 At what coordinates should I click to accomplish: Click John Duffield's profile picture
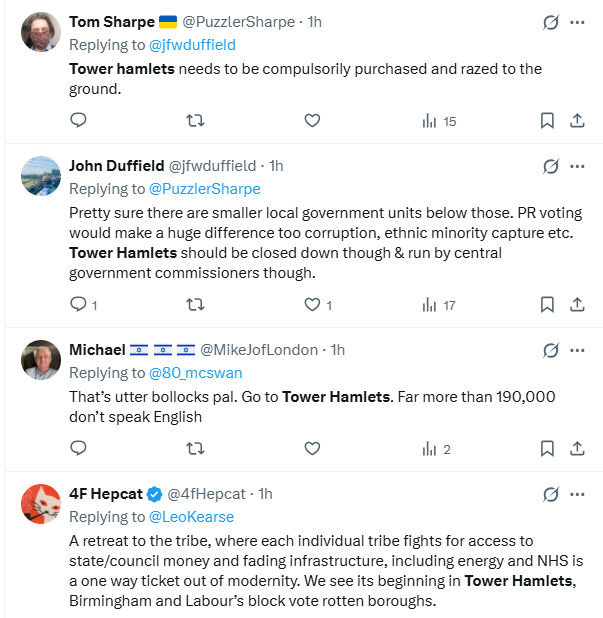41,175
